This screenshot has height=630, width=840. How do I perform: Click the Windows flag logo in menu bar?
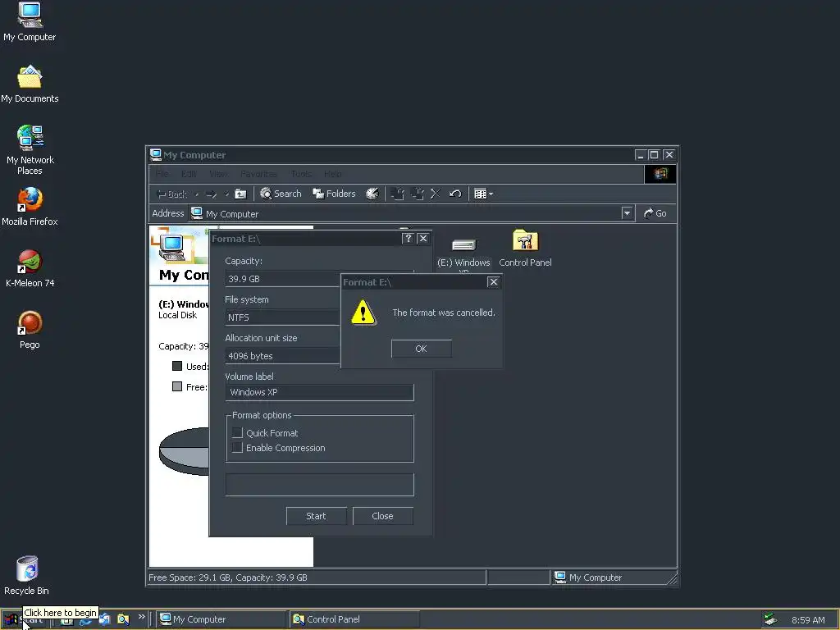(660, 174)
